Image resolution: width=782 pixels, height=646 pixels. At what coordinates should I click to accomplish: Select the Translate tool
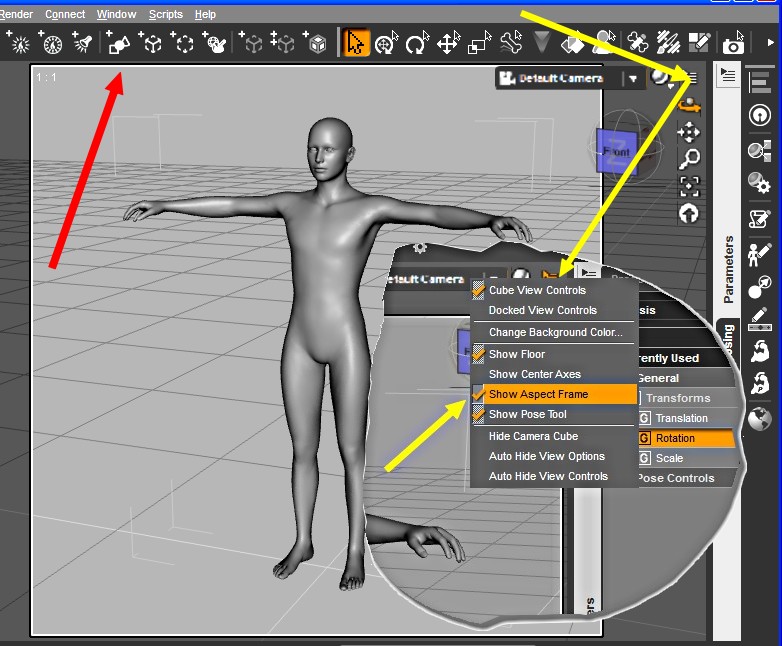(x=448, y=43)
